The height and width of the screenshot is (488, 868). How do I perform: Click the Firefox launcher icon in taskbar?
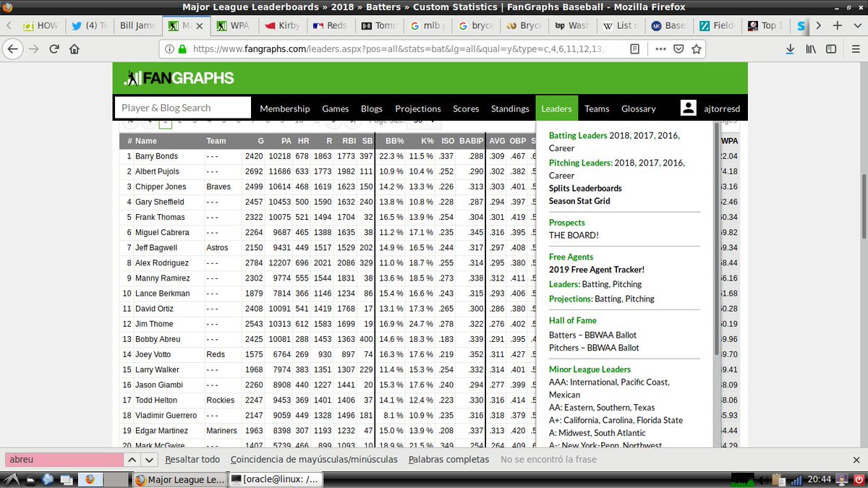pos(90,479)
